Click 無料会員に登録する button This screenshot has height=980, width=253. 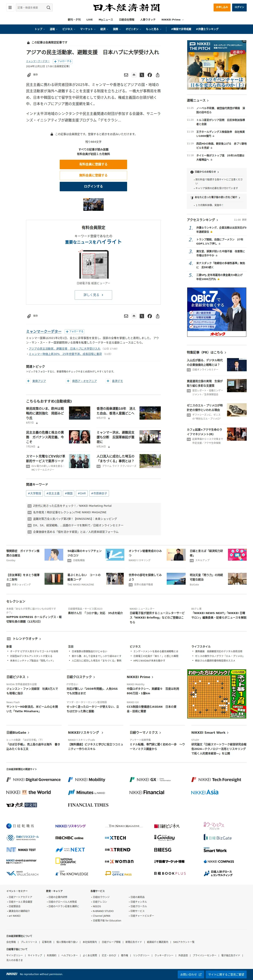(x=93, y=175)
